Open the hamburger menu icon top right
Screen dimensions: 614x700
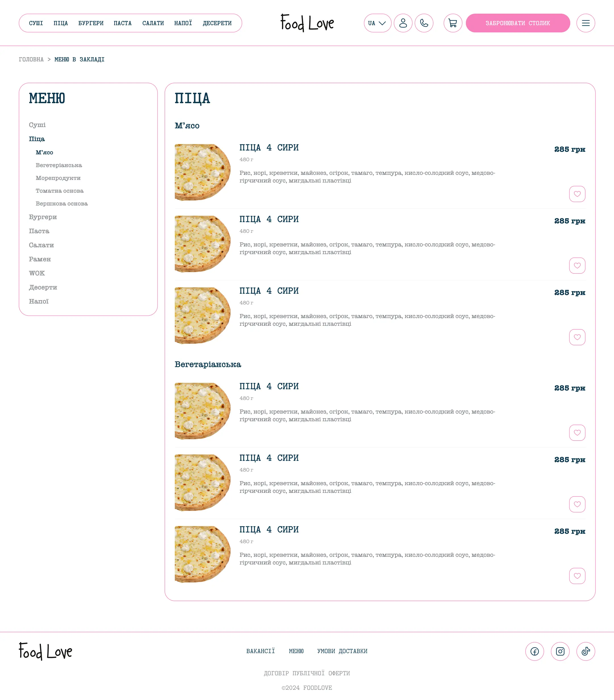pos(586,23)
